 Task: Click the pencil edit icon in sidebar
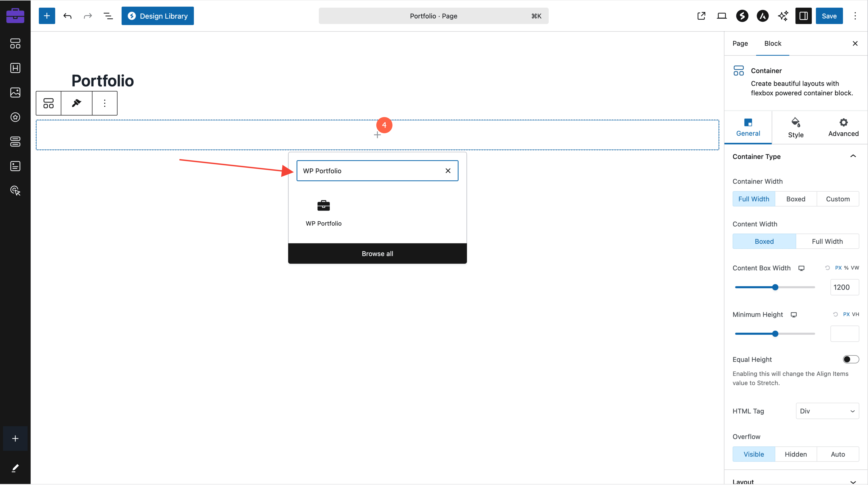pyautogui.click(x=15, y=468)
